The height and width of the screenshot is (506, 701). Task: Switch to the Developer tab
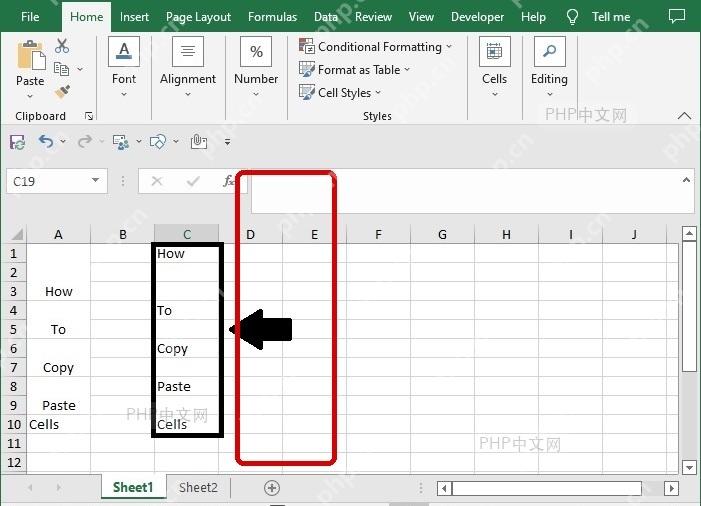[x=477, y=17]
